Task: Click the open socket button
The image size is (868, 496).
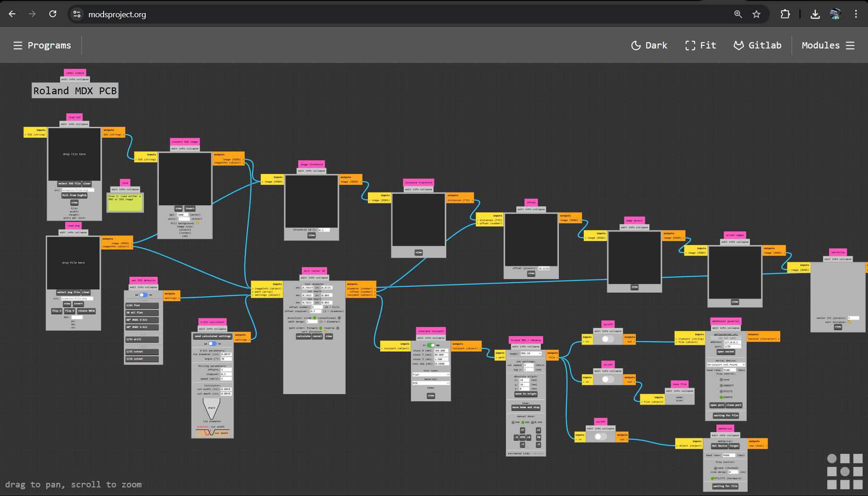Action: click(x=726, y=352)
